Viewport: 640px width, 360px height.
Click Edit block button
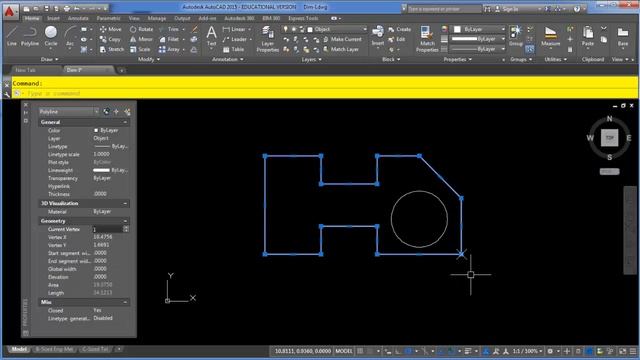click(x=397, y=40)
